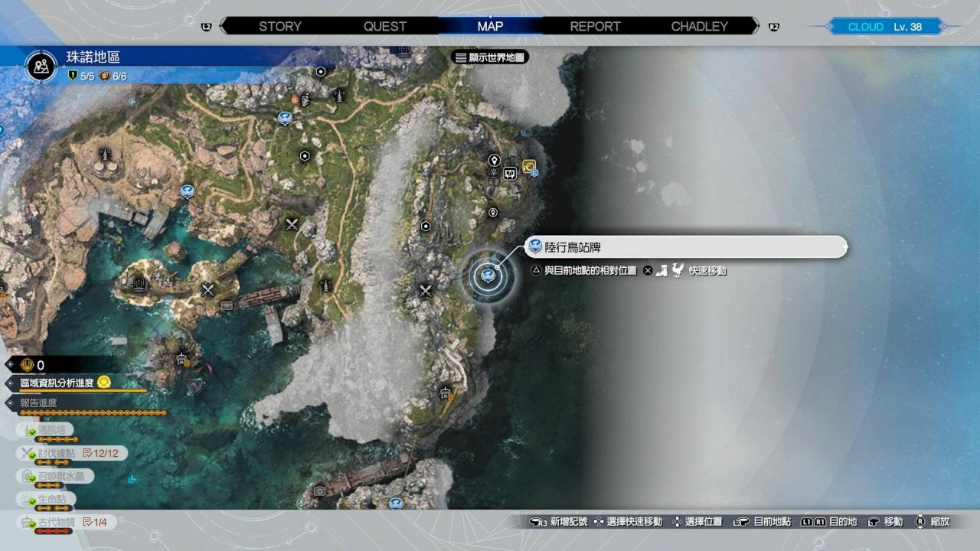Select the QUEST tab
This screenshot has width=980, height=551.
click(x=384, y=26)
